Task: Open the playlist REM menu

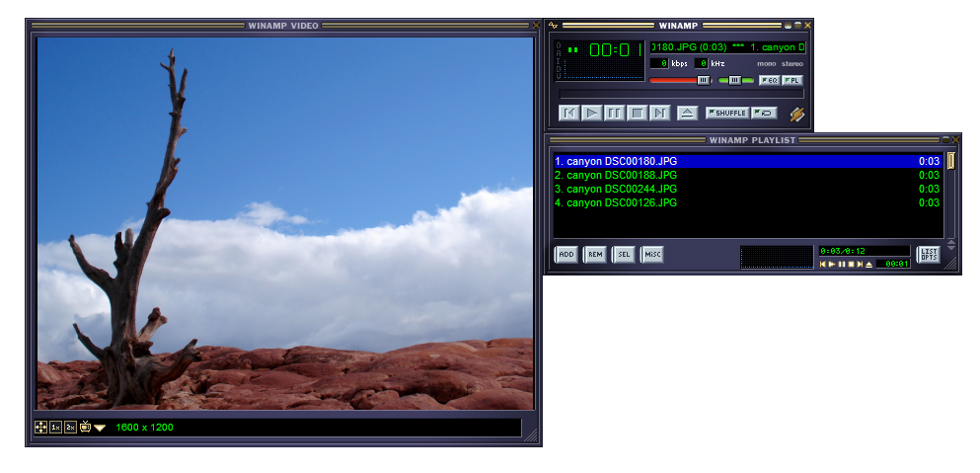Action: [x=595, y=255]
